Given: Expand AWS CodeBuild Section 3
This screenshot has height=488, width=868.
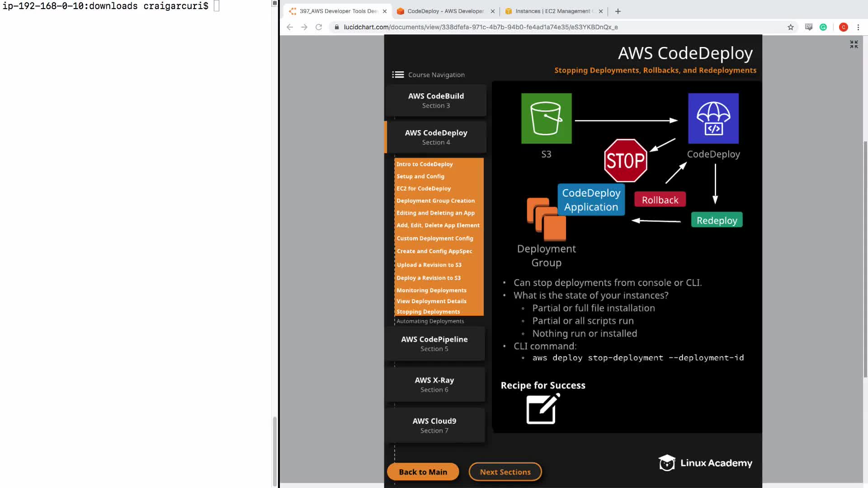Looking at the screenshot, I should [436, 100].
